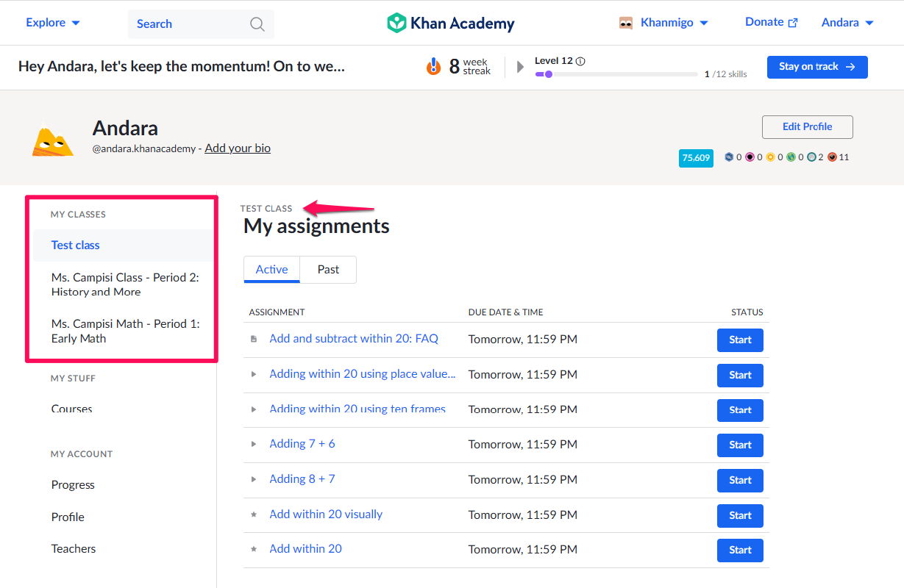Open Add and subtract within 20: FAQ
Image resolution: width=904 pixels, height=588 pixels.
click(354, 339)
